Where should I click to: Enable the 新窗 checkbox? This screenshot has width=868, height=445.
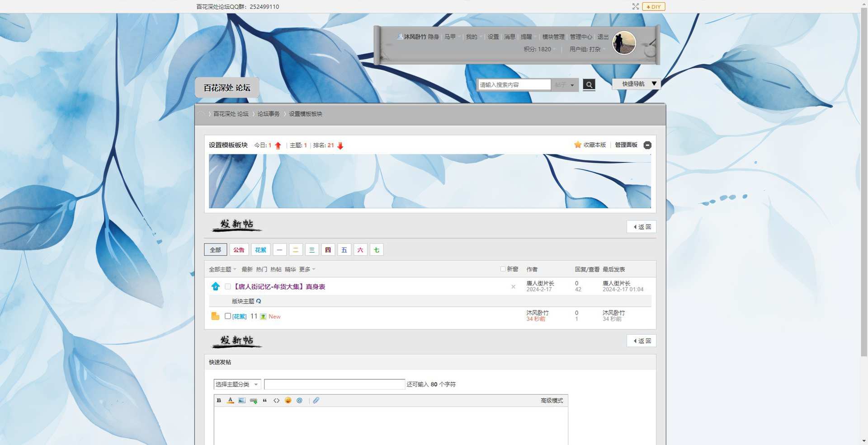pyautogui.click(x=503, y=269)
